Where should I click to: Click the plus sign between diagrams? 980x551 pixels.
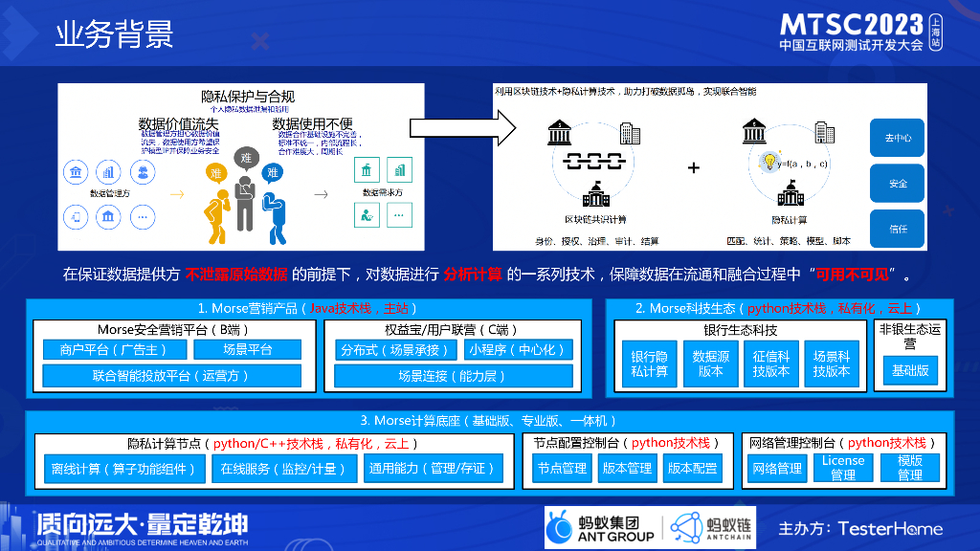pos(693,167)
